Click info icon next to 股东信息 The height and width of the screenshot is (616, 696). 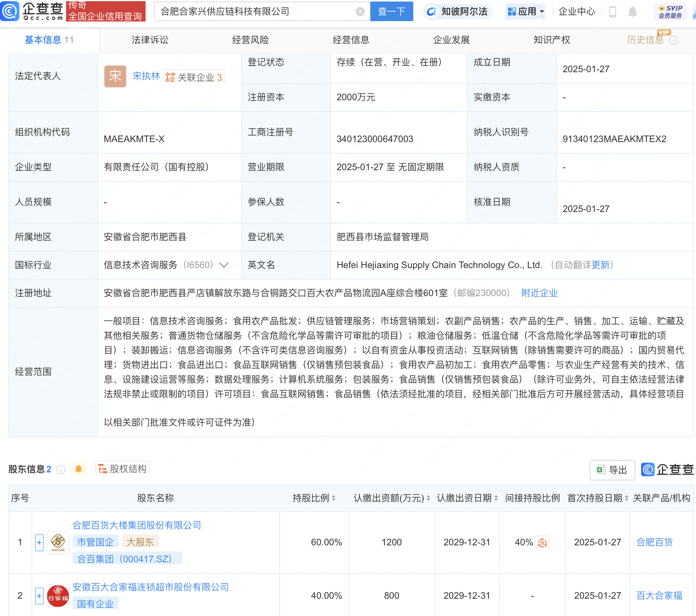61,469
